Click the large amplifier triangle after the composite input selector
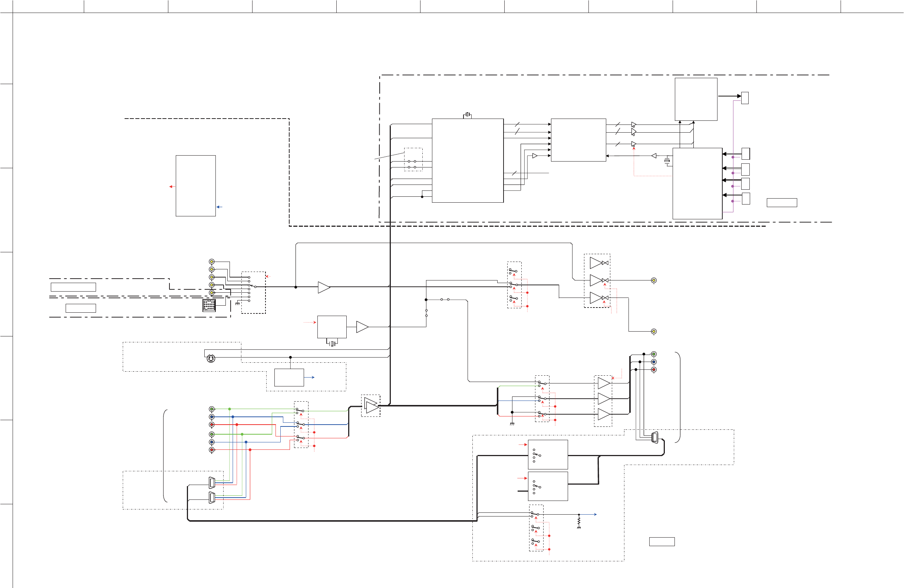 [324, 288]
